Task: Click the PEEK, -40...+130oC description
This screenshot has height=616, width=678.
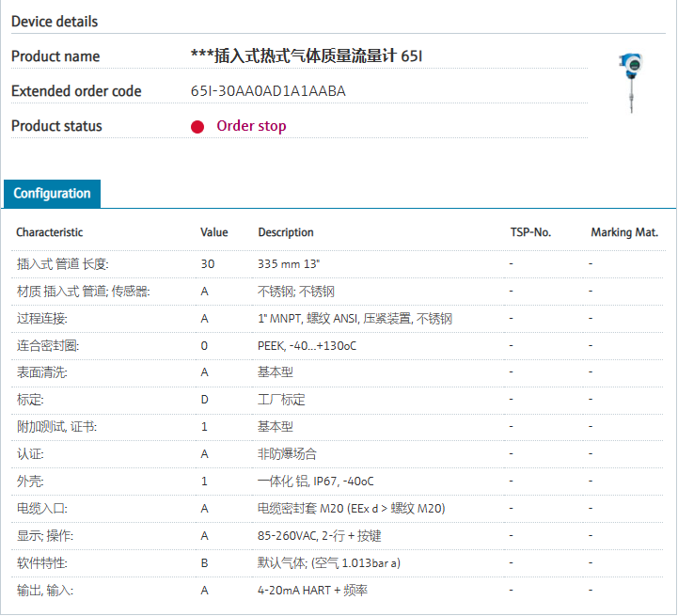Action: coord(307,346)
